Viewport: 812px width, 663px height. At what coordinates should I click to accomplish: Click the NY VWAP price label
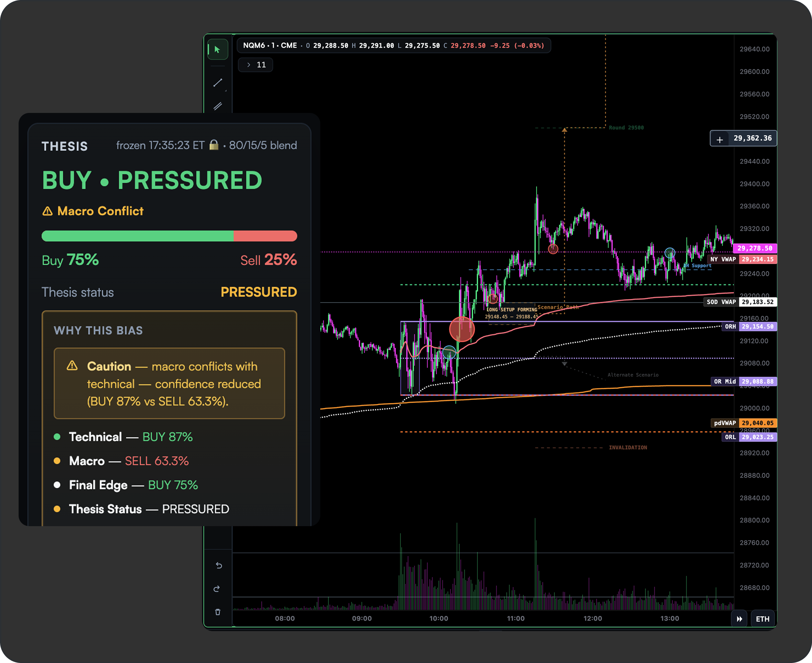(742, 259)
